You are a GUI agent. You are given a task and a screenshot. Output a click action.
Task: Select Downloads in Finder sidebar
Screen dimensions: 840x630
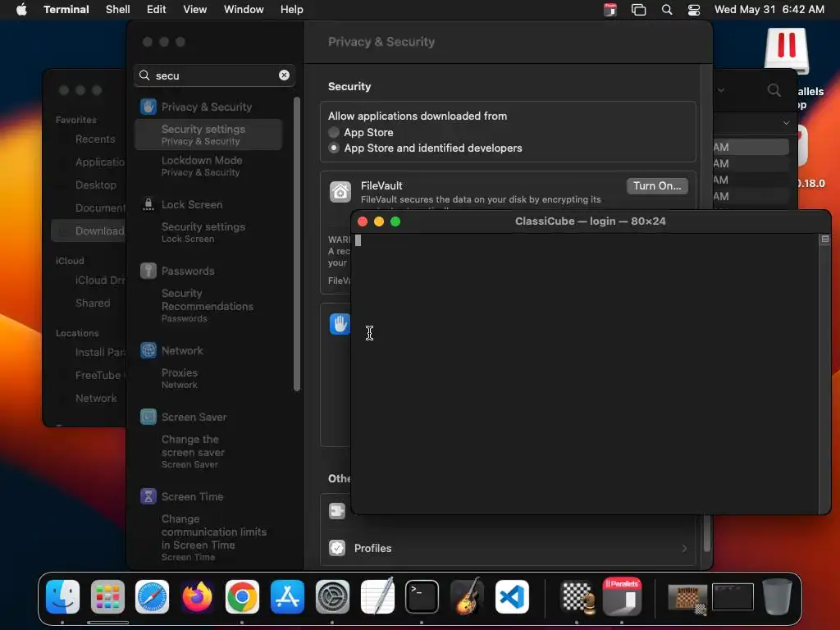click(x=89, y=231)
